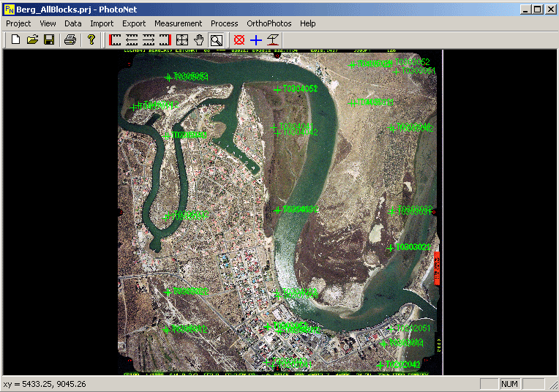Minimize the PhotoNet window

coord(525,10)
